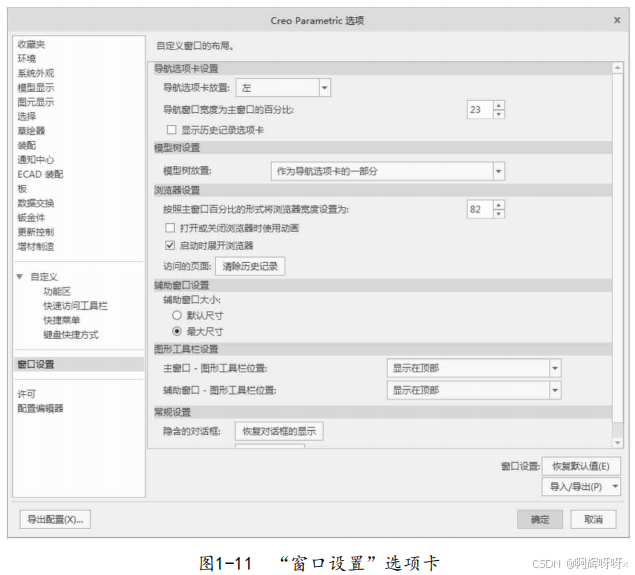Open ECAD 装配 settings

pos(40,174)
